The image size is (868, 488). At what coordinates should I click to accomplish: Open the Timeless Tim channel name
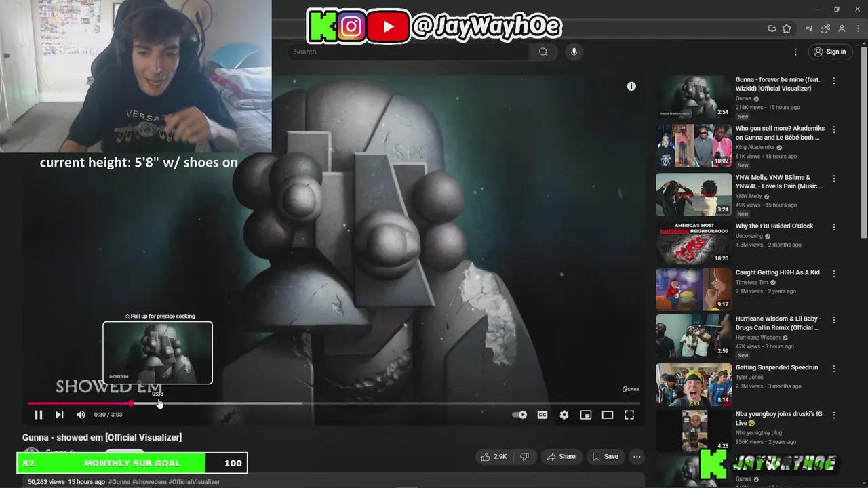pos(753,282)
